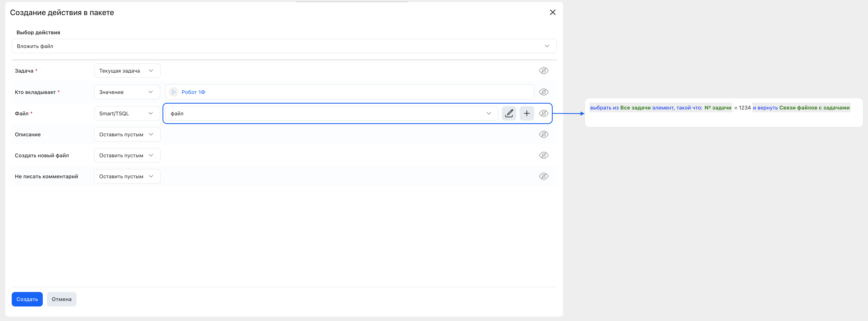The width and height of the screenshot is (868, 321).
Task: Click № задачи in the query tooltip
Action: coord(718,108)
